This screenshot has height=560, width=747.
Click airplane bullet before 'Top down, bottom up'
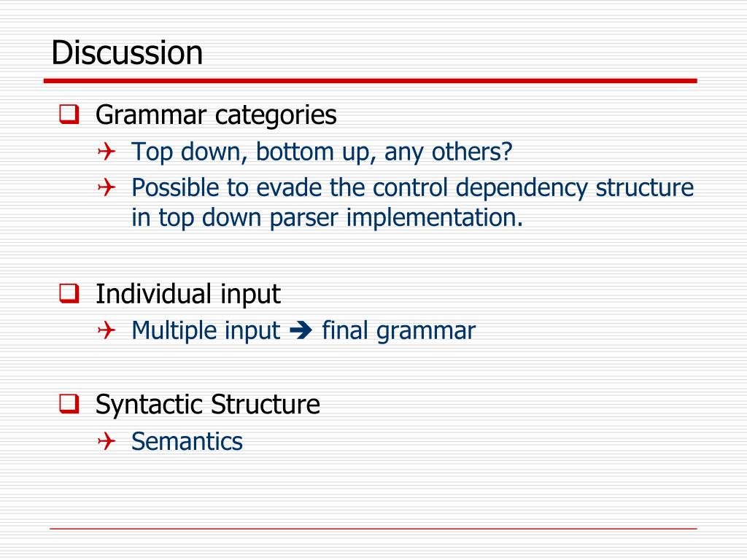pyautogui.click(x=107, y=152)
